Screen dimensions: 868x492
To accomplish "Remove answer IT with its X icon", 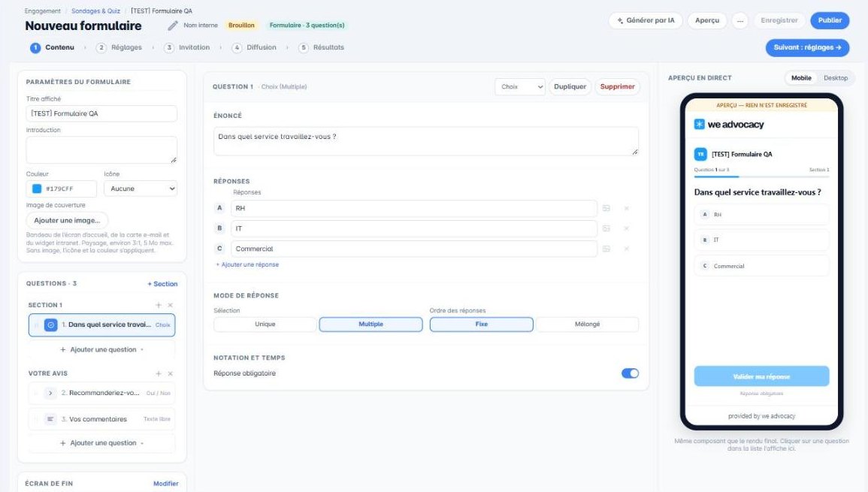I will pyautogui.click(x=627, y=228).
